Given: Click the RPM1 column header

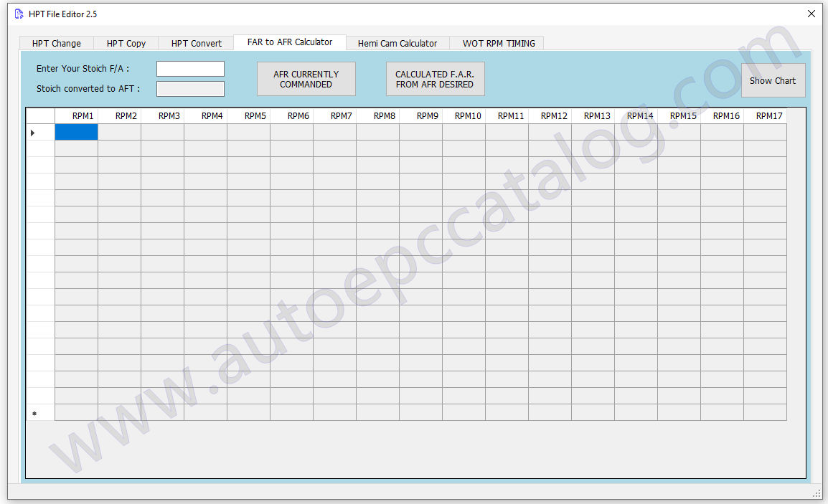Looking at the screenshot, I should pos(77,116).
